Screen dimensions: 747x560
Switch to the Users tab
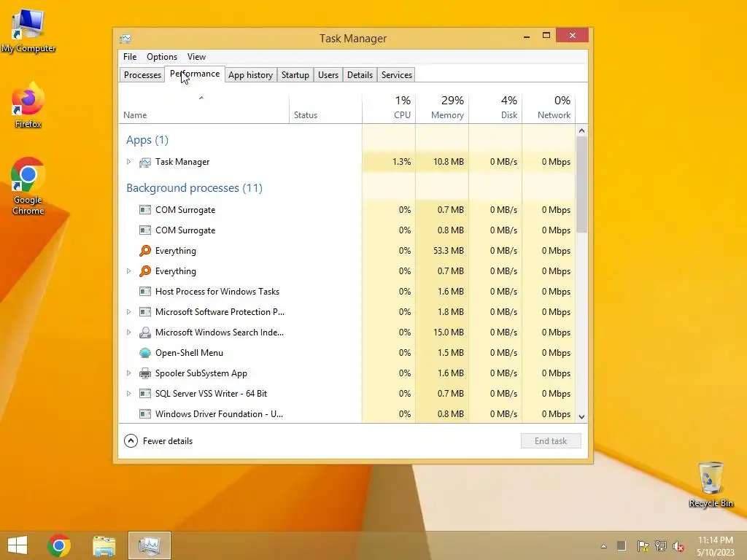pos(328,75)
